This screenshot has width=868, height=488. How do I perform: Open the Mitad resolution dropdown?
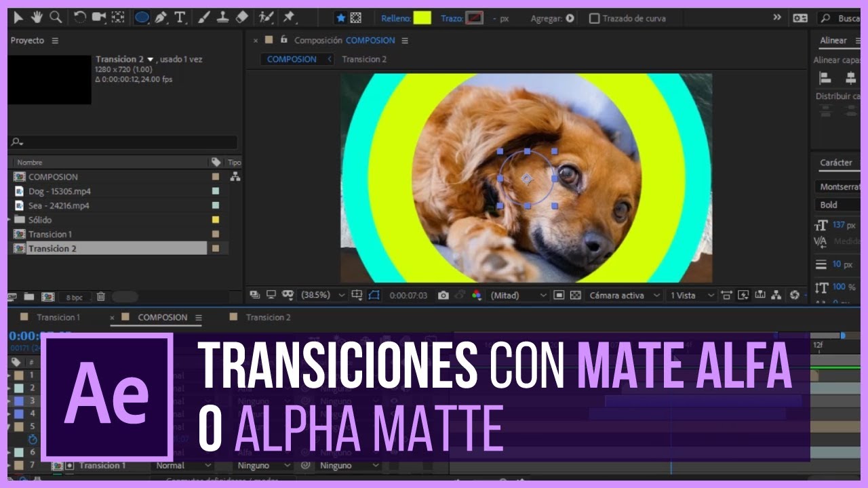[519, 296]
